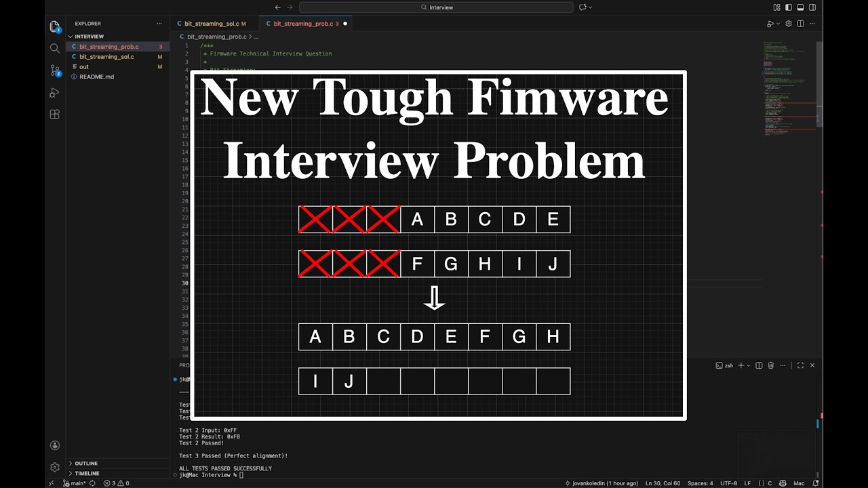The height and width of the screenshot is (488, 868).
Task: Open the Manage gear in activity bar
Action: 55,467
